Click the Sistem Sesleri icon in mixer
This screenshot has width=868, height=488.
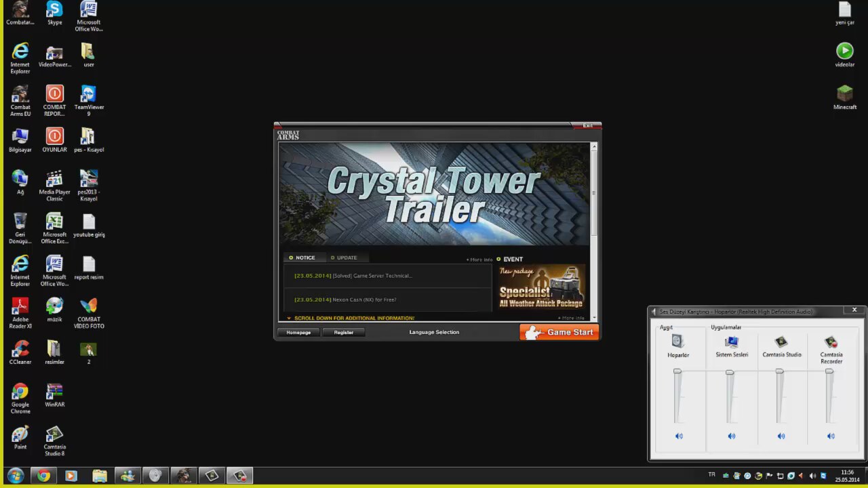[x=732, y=342]
